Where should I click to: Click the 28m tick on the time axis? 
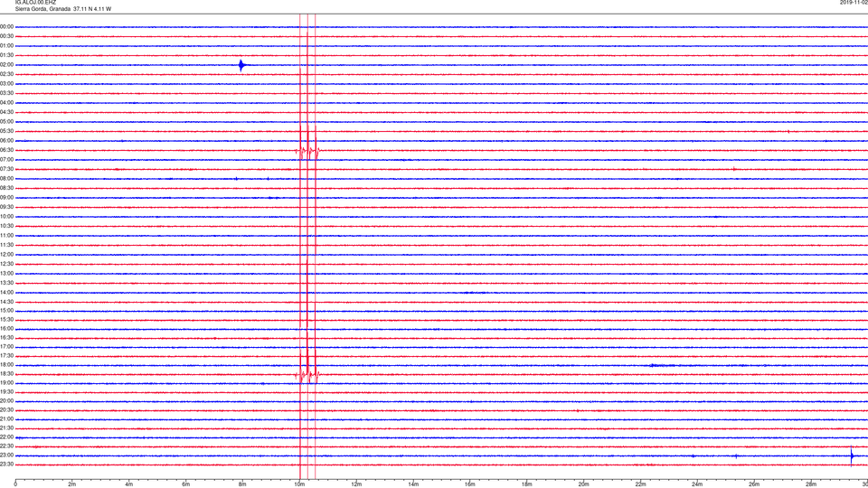pos(811,484)
